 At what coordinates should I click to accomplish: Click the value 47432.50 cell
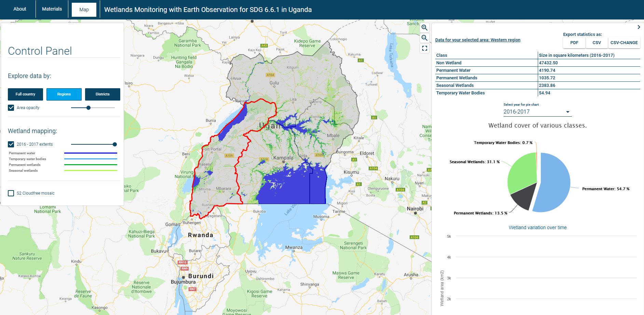click(589, 63)
